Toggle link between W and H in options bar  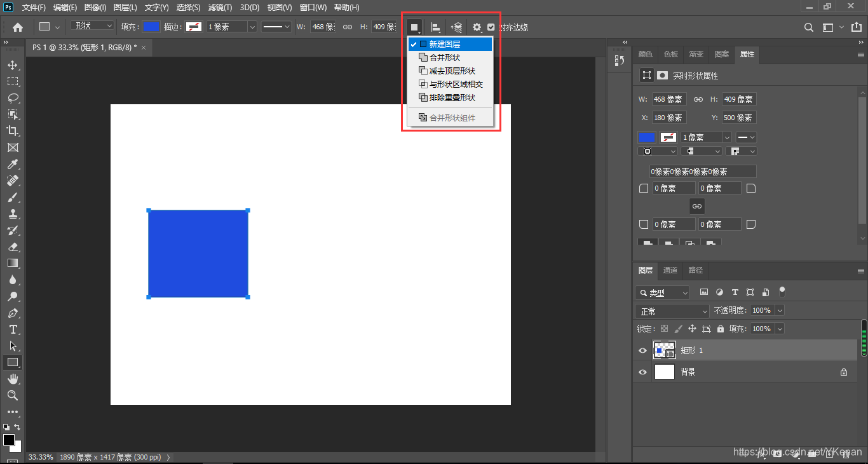(348, 27)
